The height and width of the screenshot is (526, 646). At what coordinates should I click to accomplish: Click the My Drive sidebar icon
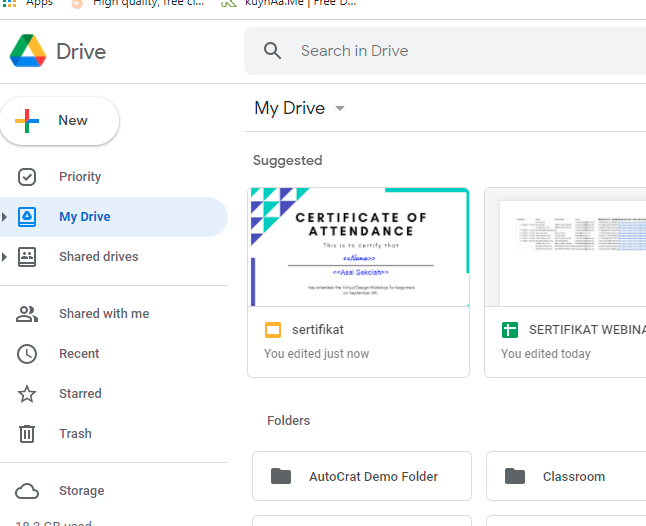tap(27, 217)
